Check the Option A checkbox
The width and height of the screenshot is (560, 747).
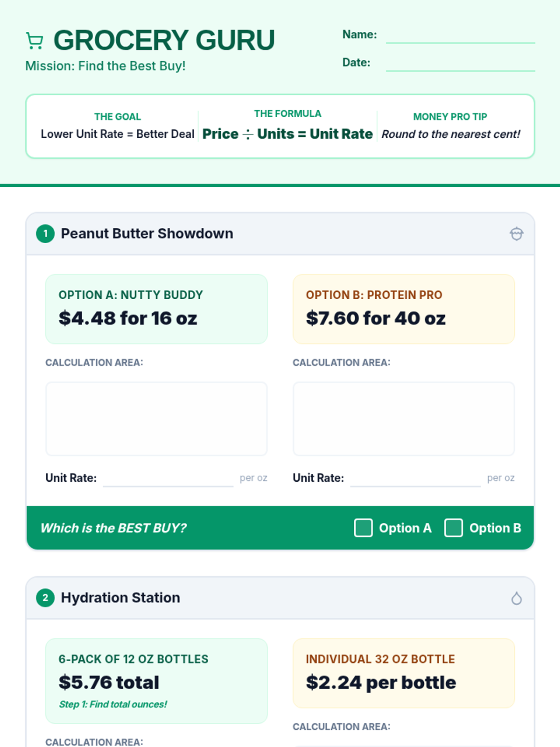pos(363,528)
